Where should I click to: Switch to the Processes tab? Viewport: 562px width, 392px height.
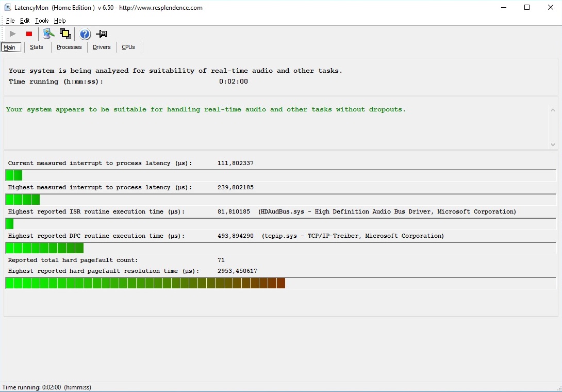click(x=69, y=47)
